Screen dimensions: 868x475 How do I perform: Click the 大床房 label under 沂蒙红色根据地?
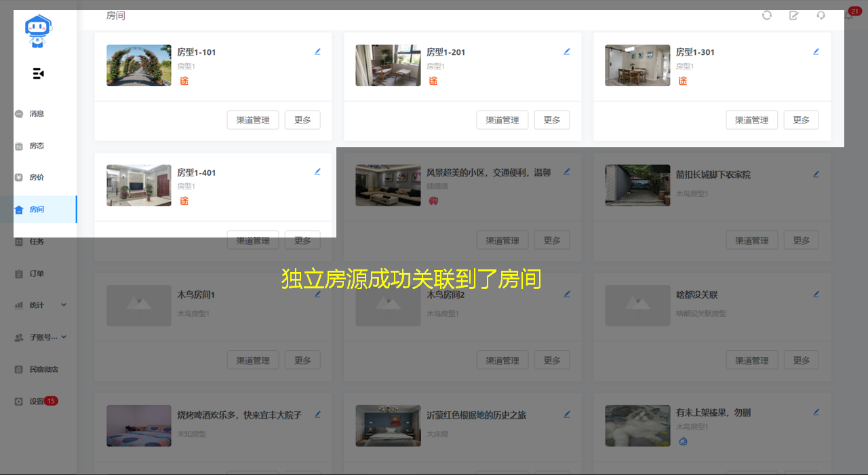click(x=437, y=434)
